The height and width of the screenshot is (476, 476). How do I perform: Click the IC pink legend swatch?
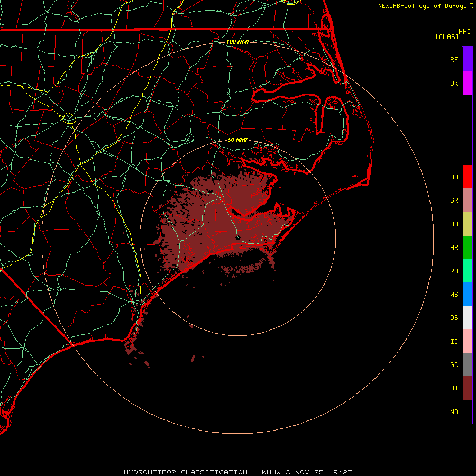(x=467, y=341)
